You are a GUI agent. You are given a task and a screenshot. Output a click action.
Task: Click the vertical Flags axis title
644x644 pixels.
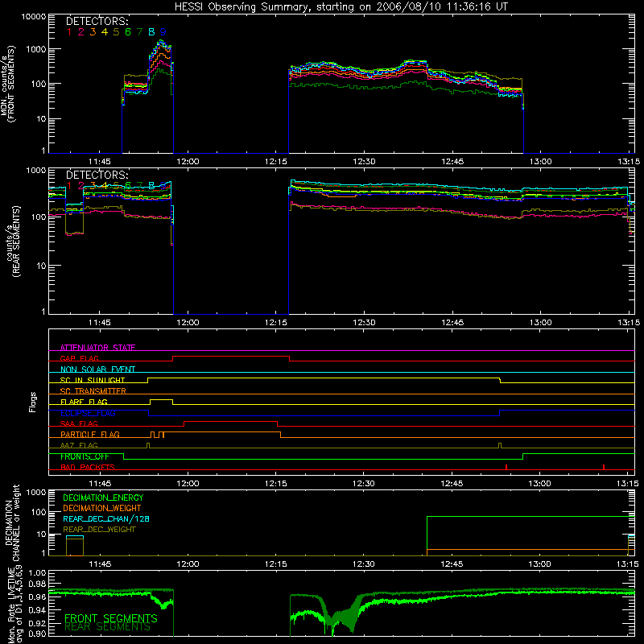point(33,402)
